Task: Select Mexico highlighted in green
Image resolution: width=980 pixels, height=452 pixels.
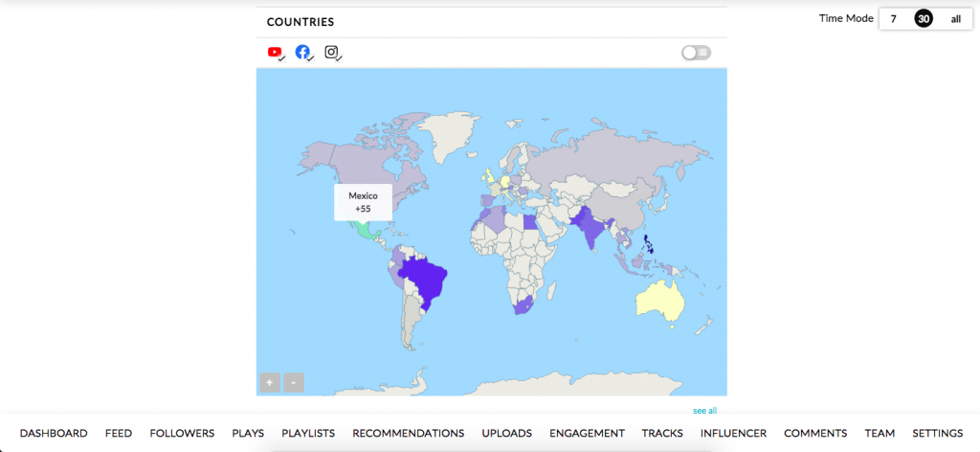Action: (367, 232)
